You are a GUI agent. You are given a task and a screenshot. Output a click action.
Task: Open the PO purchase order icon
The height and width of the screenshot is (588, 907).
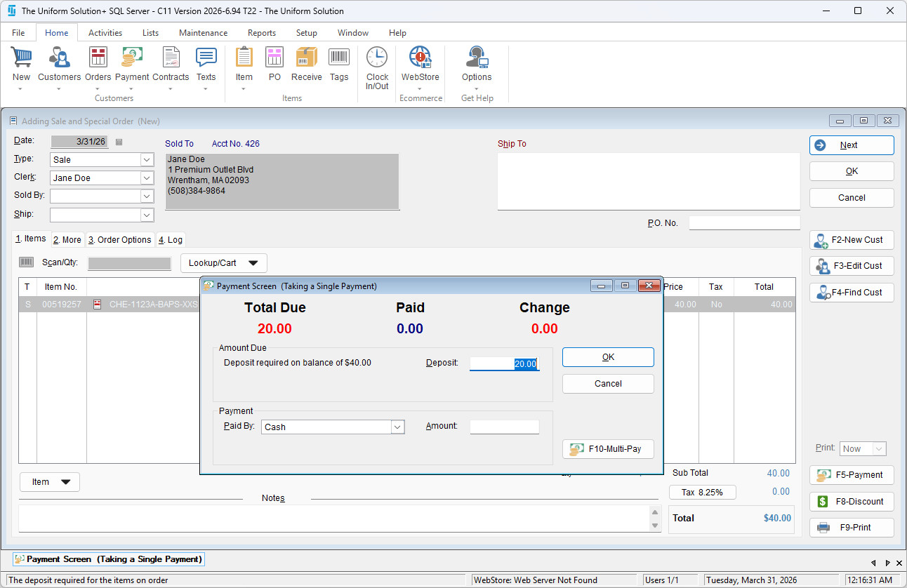[274, 59]
